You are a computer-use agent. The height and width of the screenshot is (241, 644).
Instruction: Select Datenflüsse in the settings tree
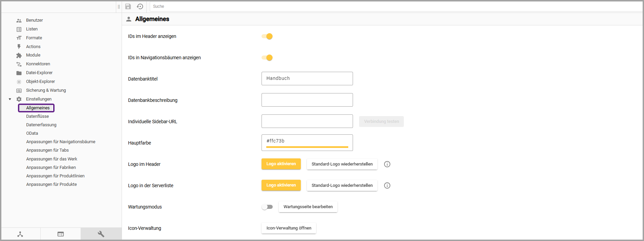[37, 116]
